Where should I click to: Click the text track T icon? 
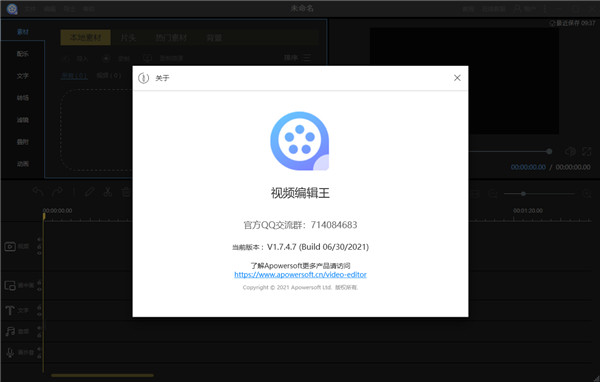click(x=10, y=310)
